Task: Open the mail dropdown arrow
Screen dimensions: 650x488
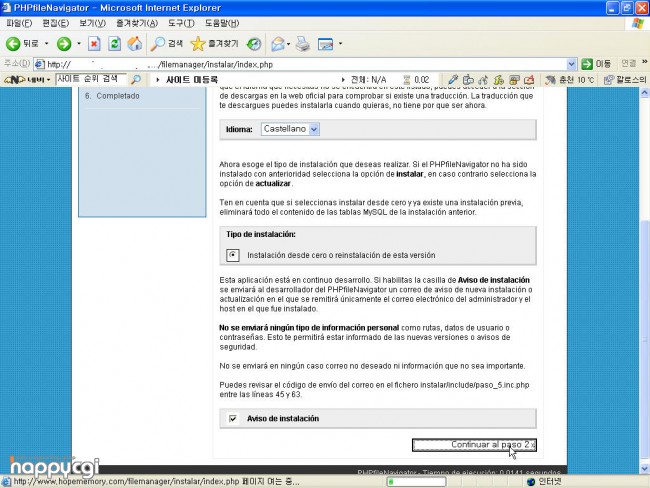Action: coord(289,44)
